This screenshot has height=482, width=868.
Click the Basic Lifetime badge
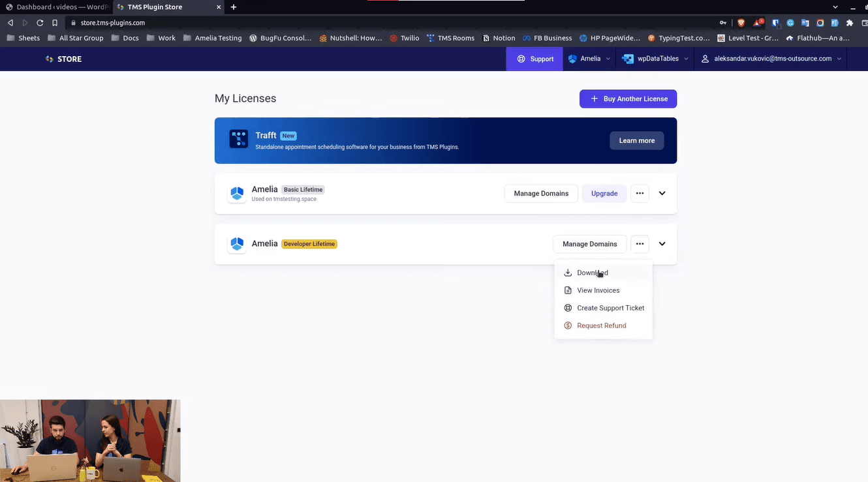coord(303,190)
